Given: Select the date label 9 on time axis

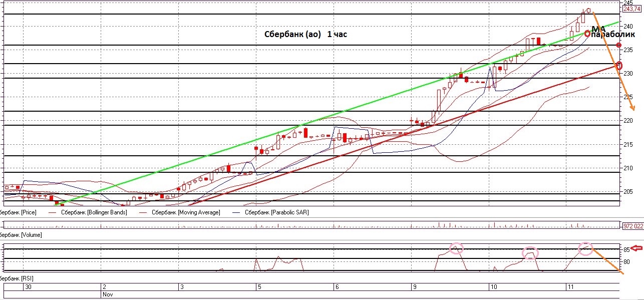Looking at the screenshot, I should (415, 287).
